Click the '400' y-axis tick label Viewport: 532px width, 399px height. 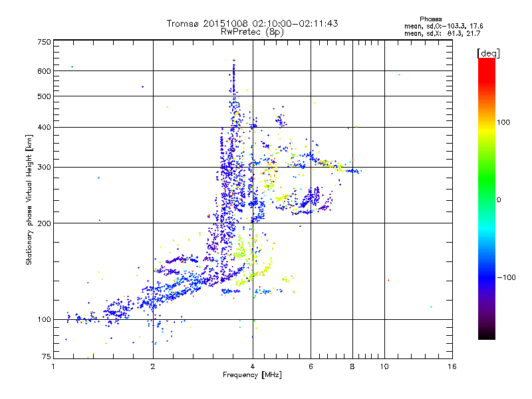pyautogui.click(x=44, y=127)
